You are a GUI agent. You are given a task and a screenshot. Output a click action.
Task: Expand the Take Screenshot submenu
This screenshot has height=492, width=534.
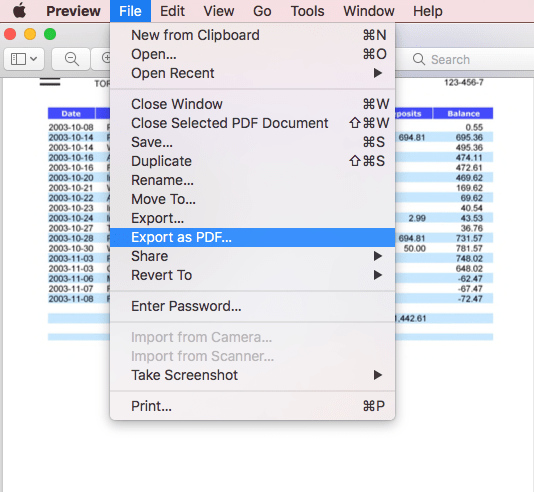point(252,375)
